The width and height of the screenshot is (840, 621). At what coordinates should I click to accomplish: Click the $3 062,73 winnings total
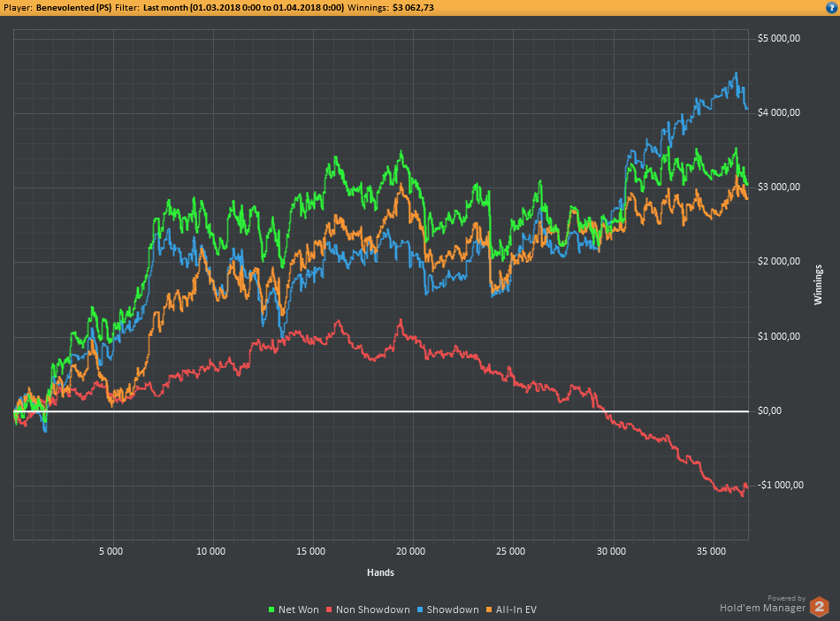tap(420, 7)
